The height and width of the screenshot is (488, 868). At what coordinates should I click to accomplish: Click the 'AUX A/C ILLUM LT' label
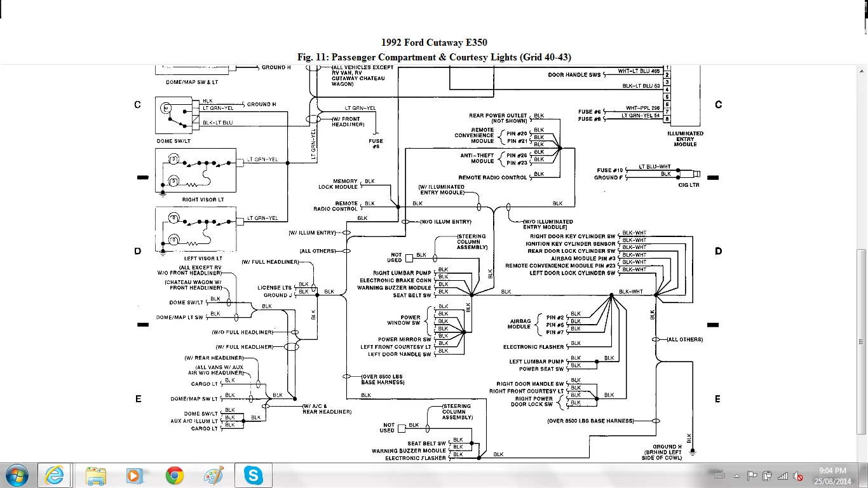(194, 421)
